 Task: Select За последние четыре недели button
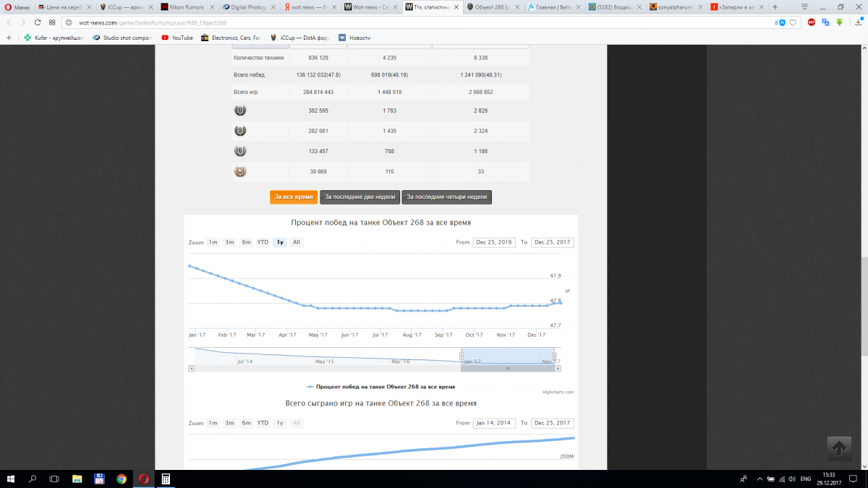pos(448,197)
